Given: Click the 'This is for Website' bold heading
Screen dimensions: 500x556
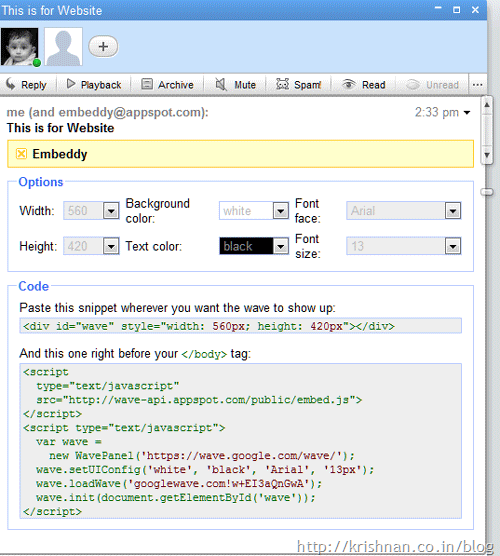Looking at the screenshot, I should 60,128.
